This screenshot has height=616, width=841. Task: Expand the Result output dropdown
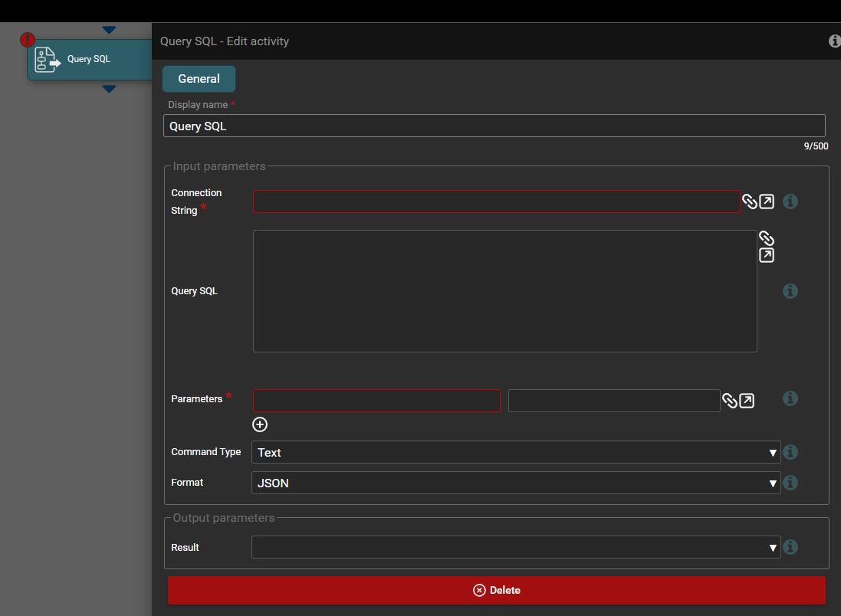click(515, 547)
